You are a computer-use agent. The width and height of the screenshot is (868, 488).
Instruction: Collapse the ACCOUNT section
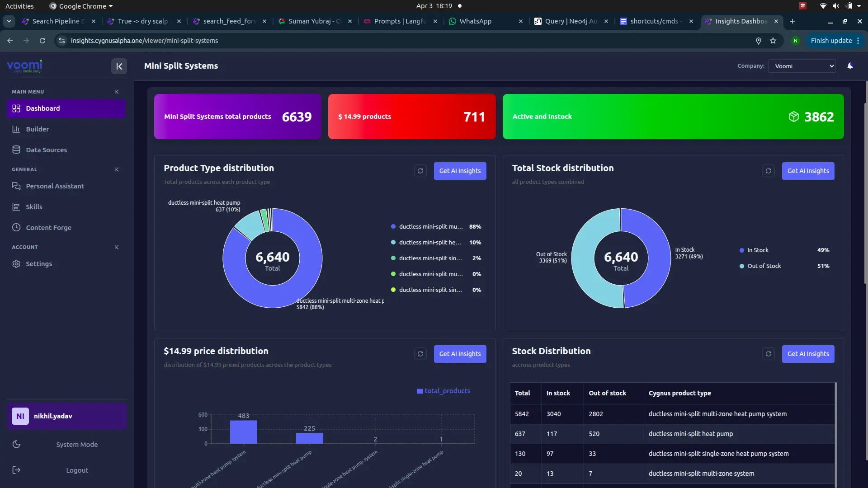tap(117, 247)
